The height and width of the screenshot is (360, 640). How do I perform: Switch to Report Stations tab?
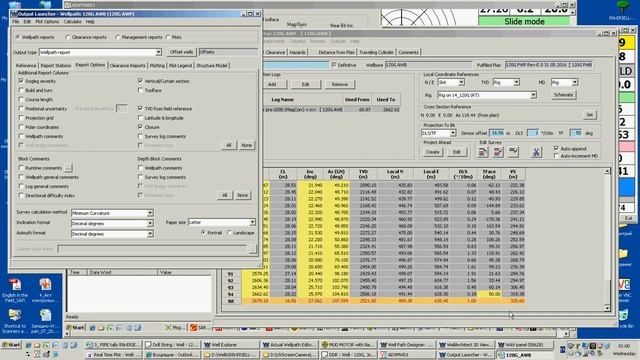56,65
